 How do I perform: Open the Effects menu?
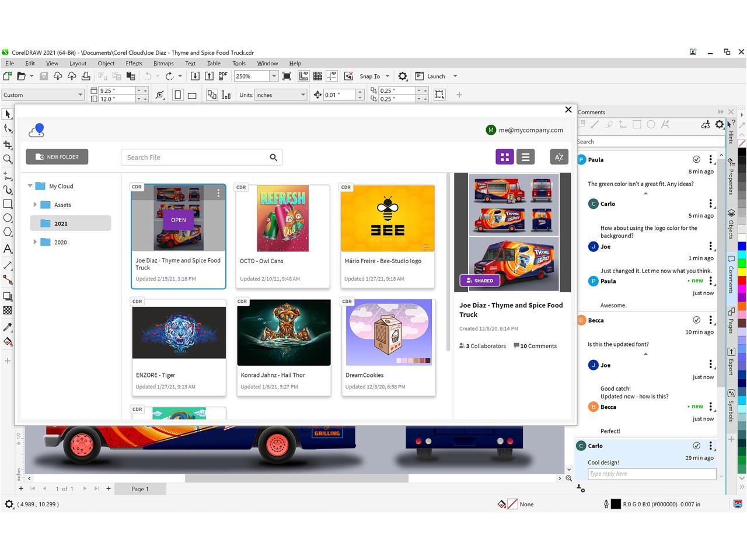tap(134, 63)
